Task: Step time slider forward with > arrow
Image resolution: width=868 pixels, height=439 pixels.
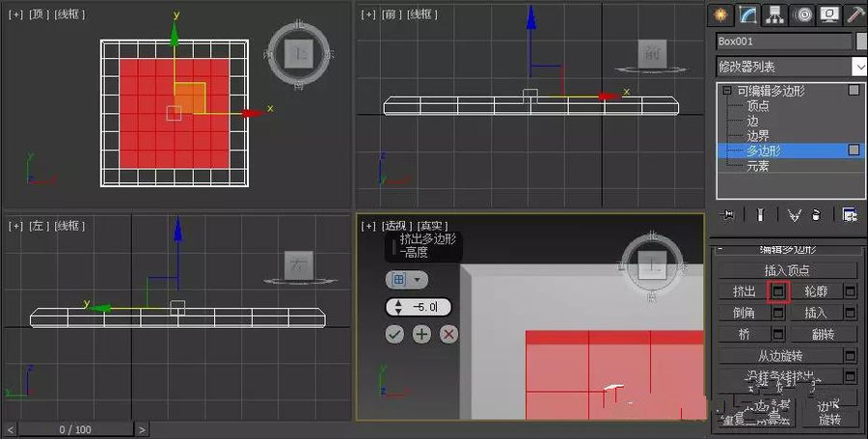Action: [x=143, y=429]
